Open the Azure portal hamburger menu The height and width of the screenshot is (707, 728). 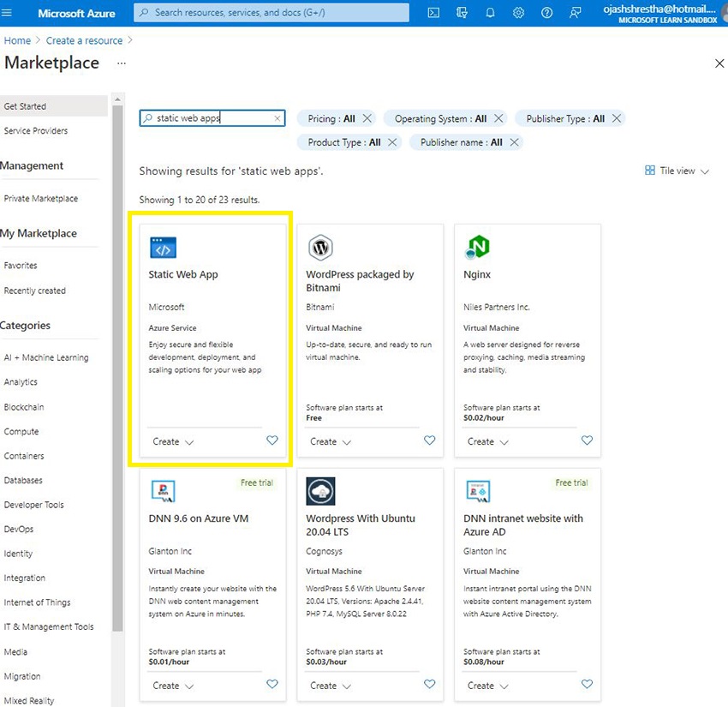7,13
